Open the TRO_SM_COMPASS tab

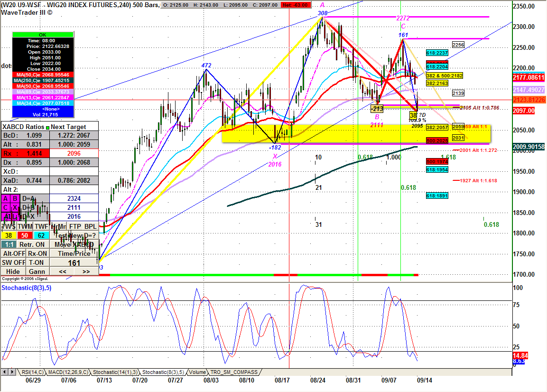coord(234,372)
